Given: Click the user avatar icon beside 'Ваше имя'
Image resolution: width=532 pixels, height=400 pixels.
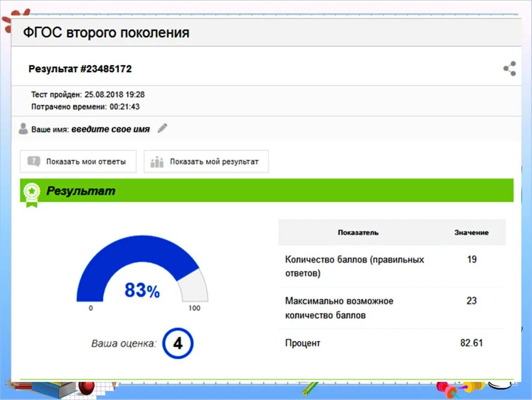Looking at the screenshot, I should [x=23, y=129].
